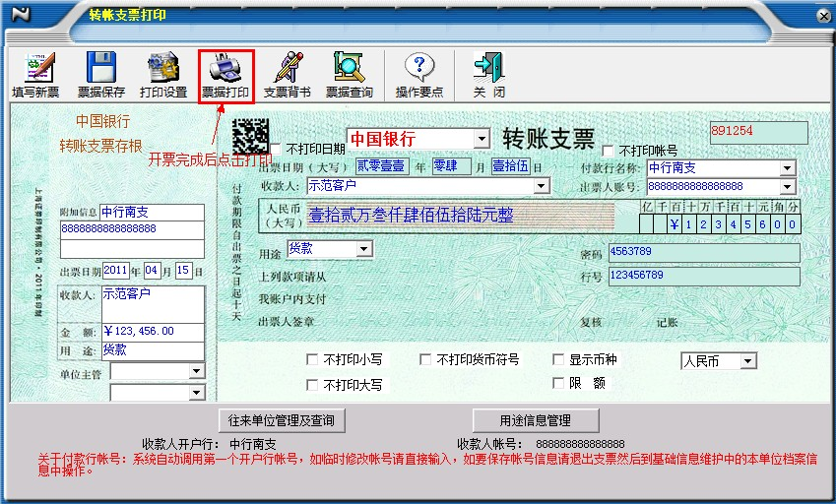
Task: Expand the 用途 purpose dropdown
Action: 364,249
